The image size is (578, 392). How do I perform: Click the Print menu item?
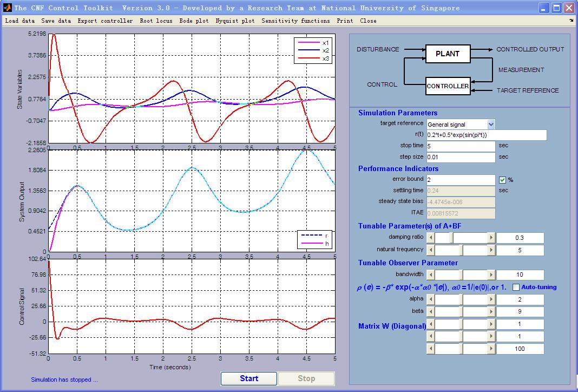345,21
